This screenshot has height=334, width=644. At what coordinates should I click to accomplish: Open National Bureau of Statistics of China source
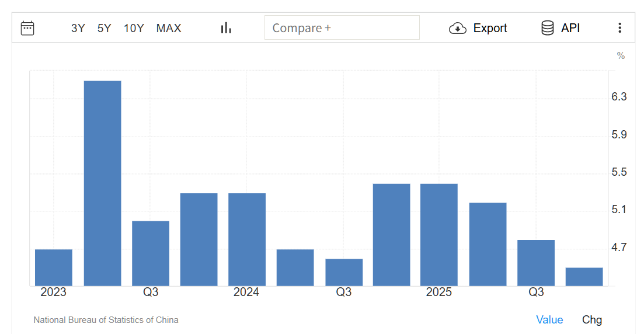tap(106, 320)
